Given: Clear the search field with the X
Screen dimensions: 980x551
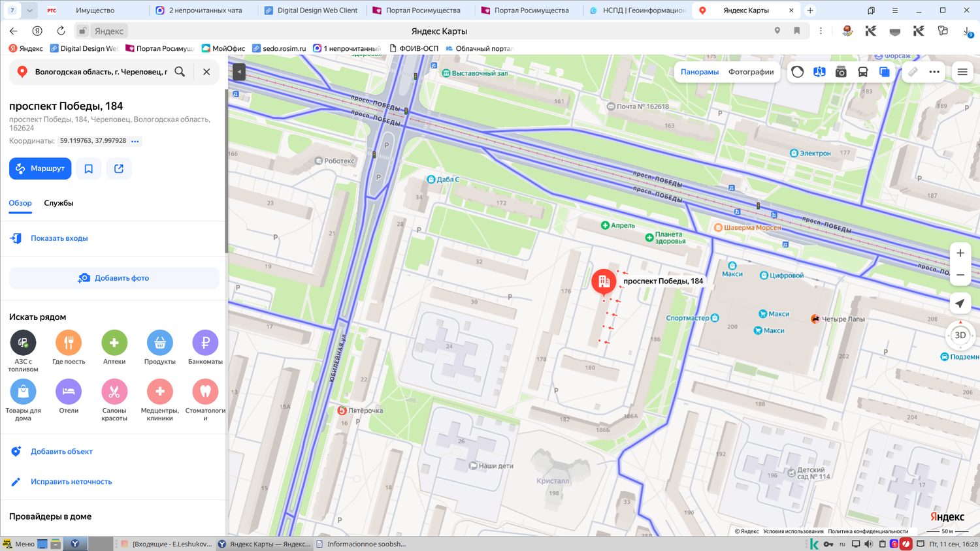Looking at the screenshot, I should [x=206, y=72].
